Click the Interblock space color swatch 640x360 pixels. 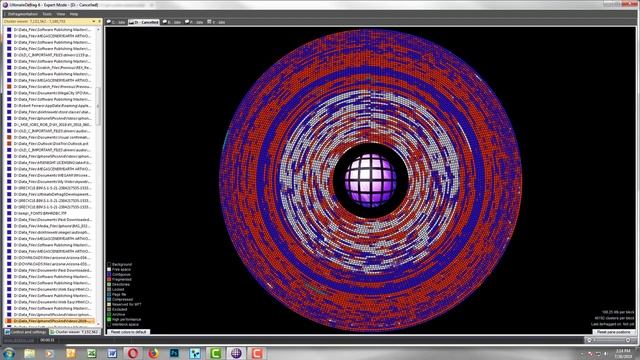point(109,324)
